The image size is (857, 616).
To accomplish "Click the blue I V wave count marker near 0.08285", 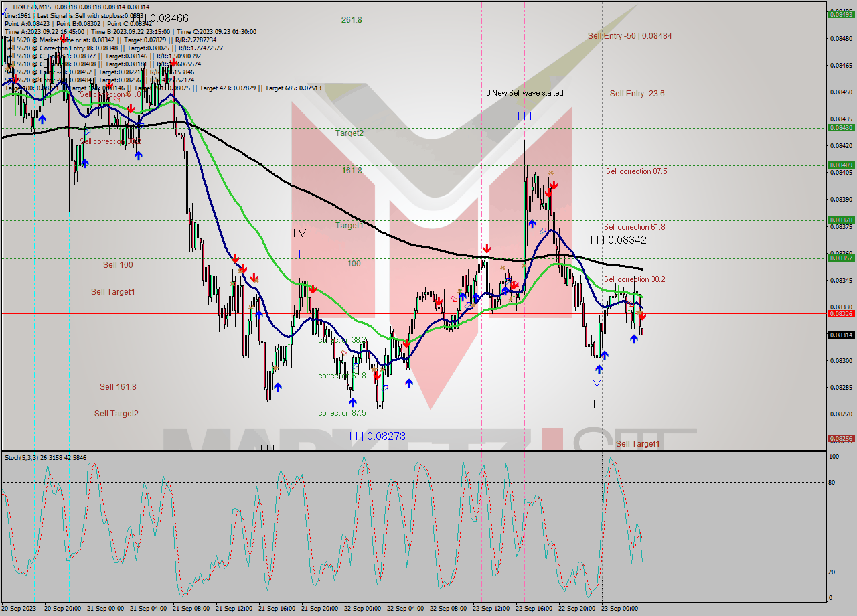I will point(594,384).
